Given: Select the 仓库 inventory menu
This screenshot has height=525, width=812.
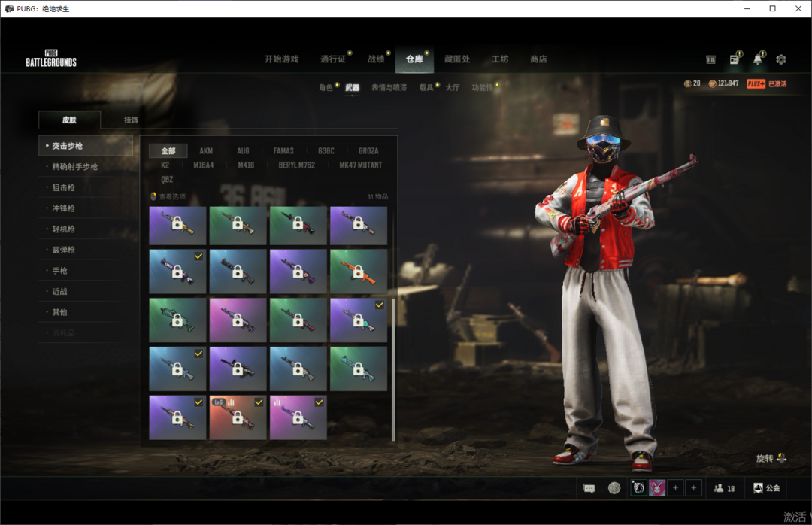Looking at the screenshot, I should coord(414,59).
